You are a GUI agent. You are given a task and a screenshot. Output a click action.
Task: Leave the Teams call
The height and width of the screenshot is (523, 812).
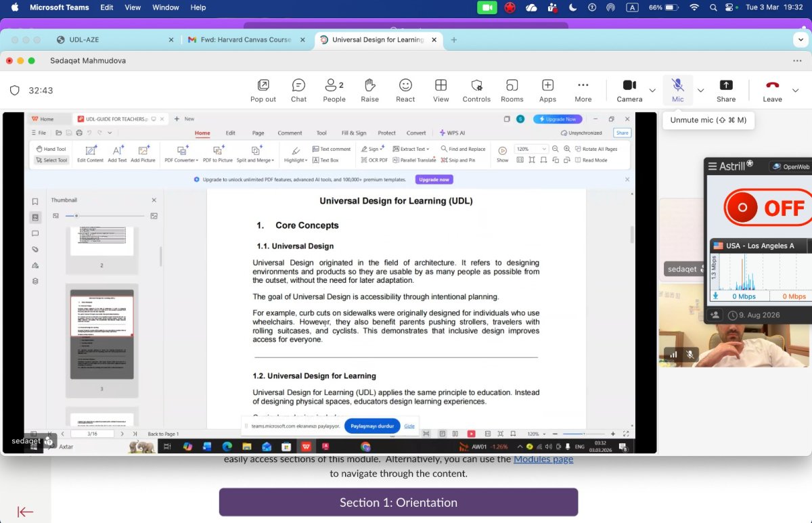[772, 91]
